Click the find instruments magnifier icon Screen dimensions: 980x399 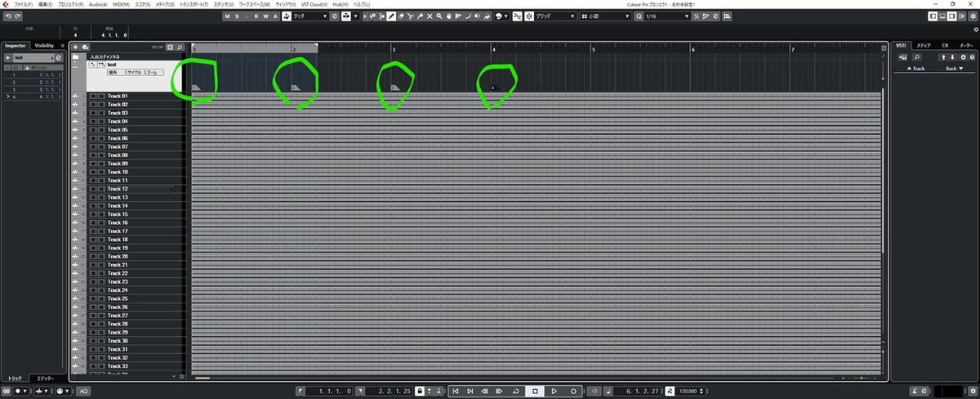click(x=916, y=57)
